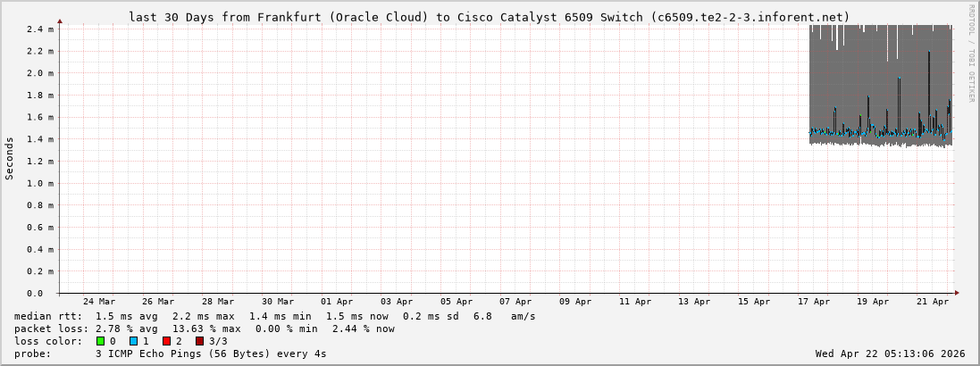980x366 pixels.
Task: Click the graph title mentioning Cisco Catalyst 6509
Action: click(x=490, y=17)
